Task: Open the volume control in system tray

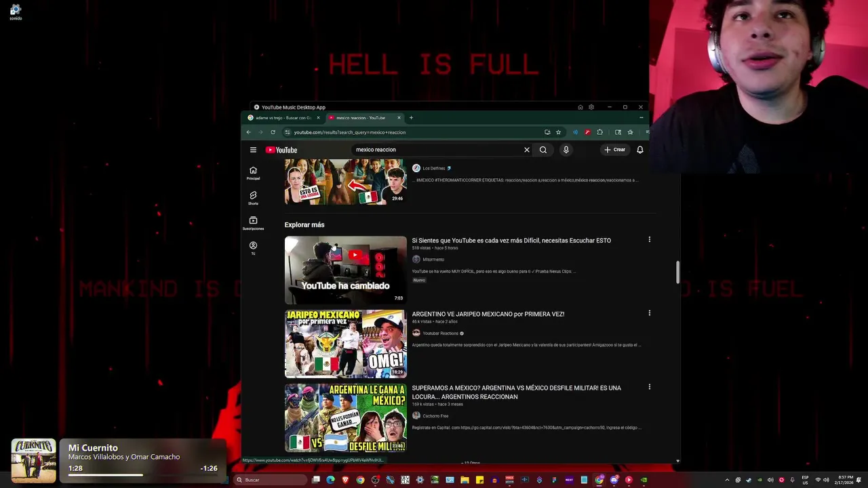Action: pyautogui.click(x=825, y=480)
